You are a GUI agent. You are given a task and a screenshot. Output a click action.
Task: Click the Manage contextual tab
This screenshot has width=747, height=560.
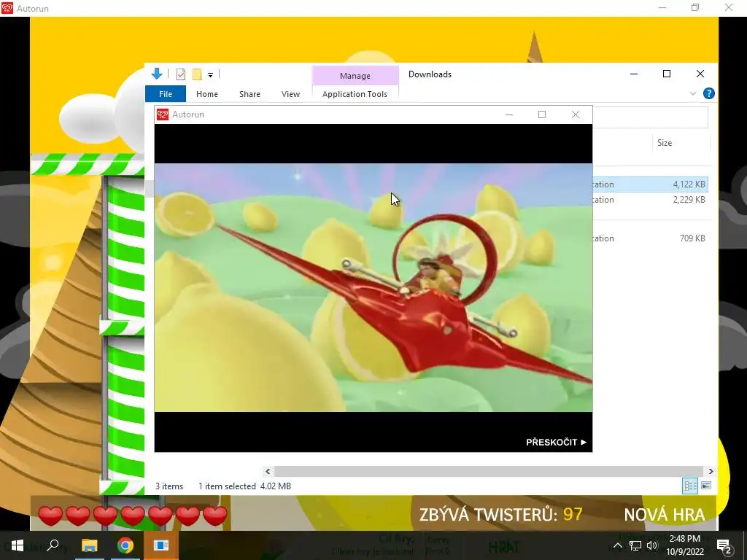pos(355,76)
